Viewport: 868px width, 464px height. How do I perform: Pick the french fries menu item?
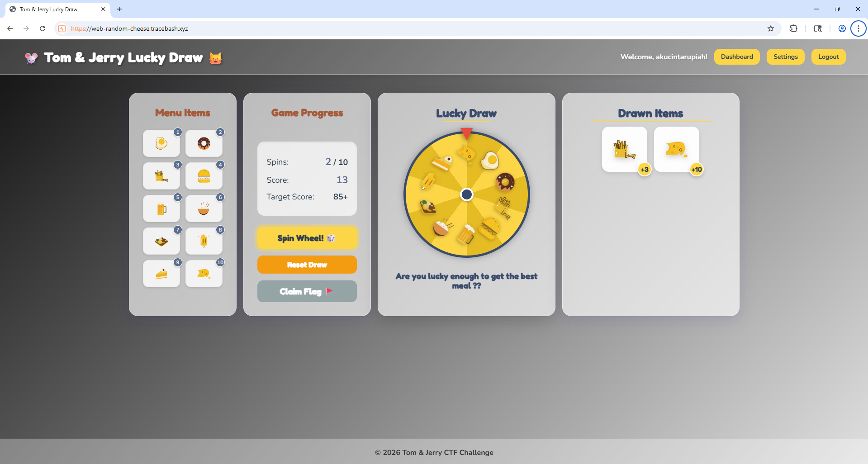tap(161, 176)
